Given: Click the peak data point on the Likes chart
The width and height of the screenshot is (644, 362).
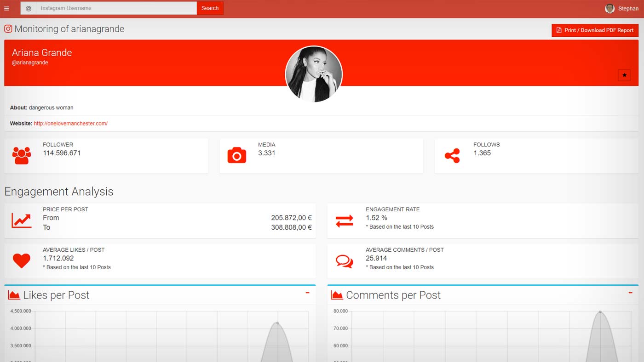Looking at the screenshot, I should tap(277, 323).
